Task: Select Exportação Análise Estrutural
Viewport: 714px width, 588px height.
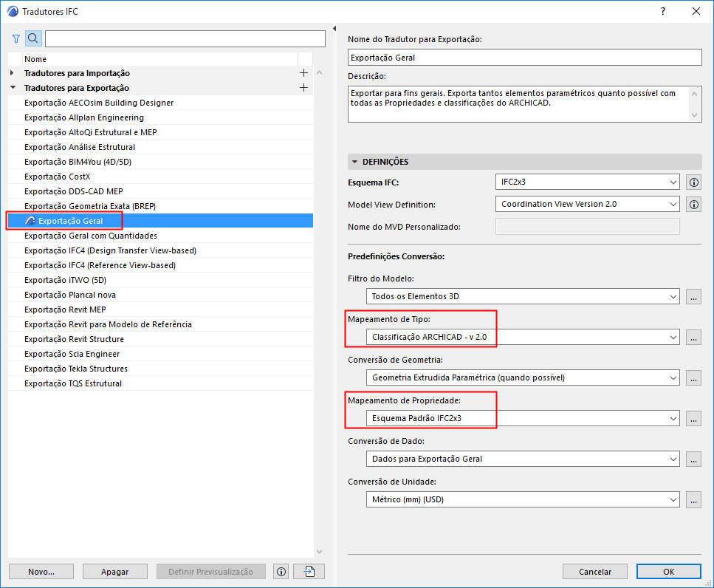Action: click(160, 147)
